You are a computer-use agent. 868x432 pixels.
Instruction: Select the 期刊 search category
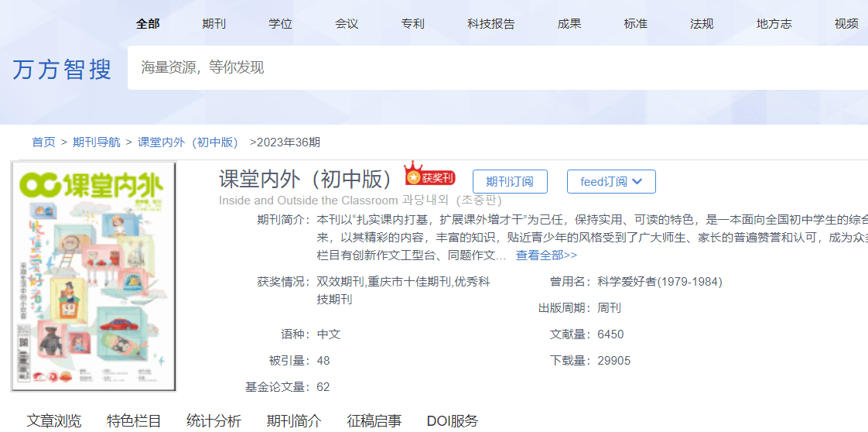(x=214, y=24)
